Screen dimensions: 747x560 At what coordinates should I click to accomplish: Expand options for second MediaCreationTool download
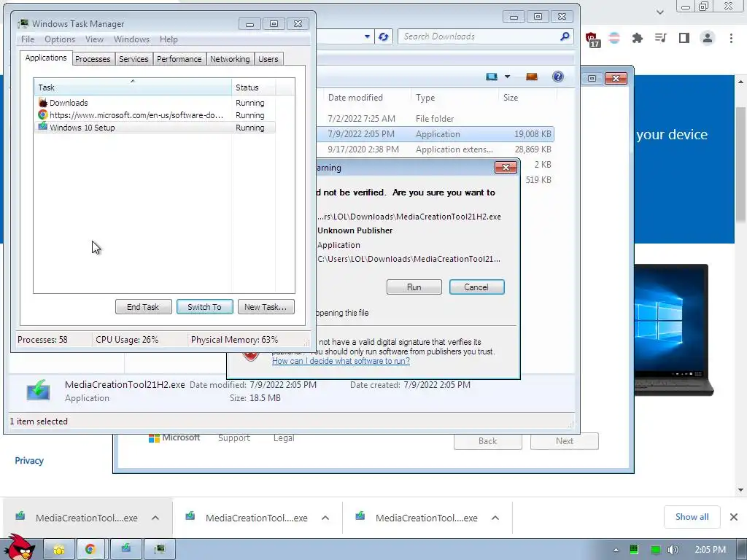(x=325, y=518)
